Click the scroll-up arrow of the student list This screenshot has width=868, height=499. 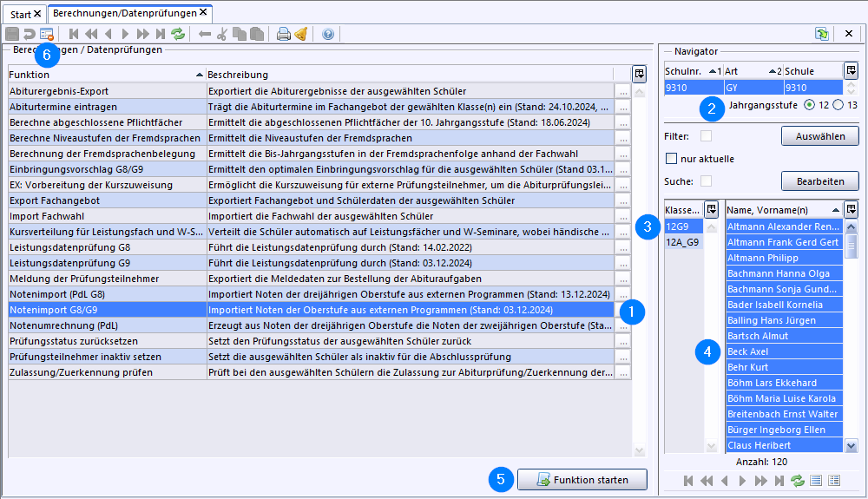[x=852, y=227]
